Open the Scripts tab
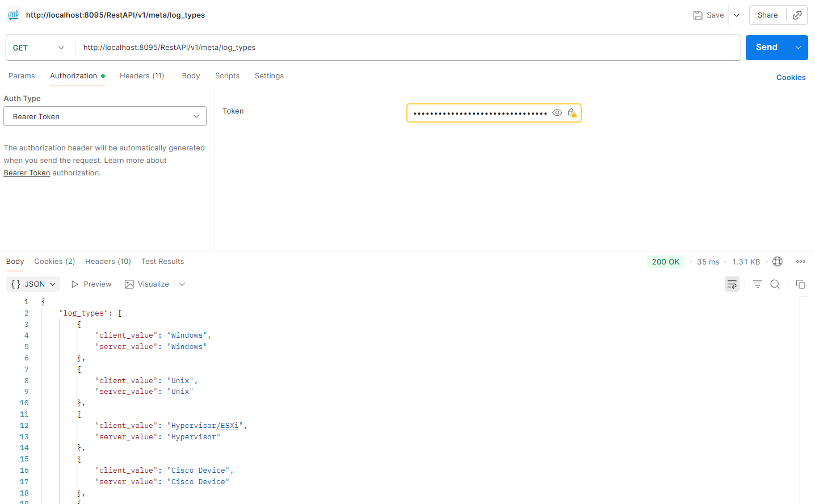Image resolution: width=815 pixels, height=504 pixels. (227, 76)
